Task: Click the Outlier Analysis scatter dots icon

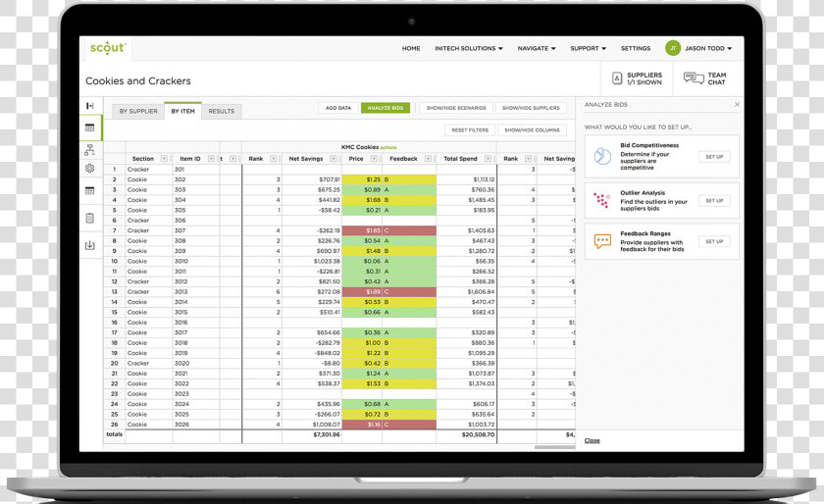Action: 601,200
